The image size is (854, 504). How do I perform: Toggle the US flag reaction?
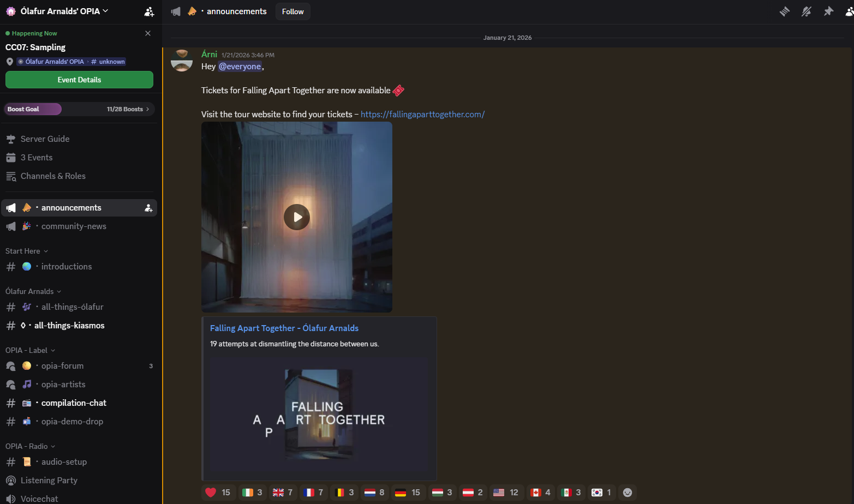point(505,493)
